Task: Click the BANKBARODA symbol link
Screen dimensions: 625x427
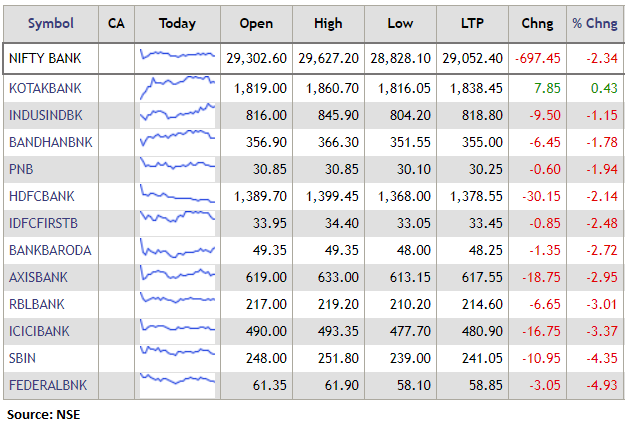Action: click(49, 250)
